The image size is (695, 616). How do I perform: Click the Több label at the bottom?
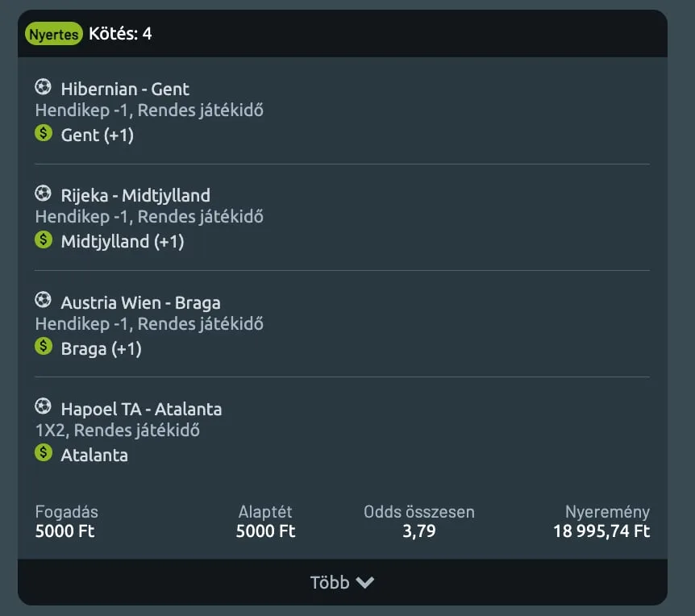pyautogui.click(x=330, y=582)
